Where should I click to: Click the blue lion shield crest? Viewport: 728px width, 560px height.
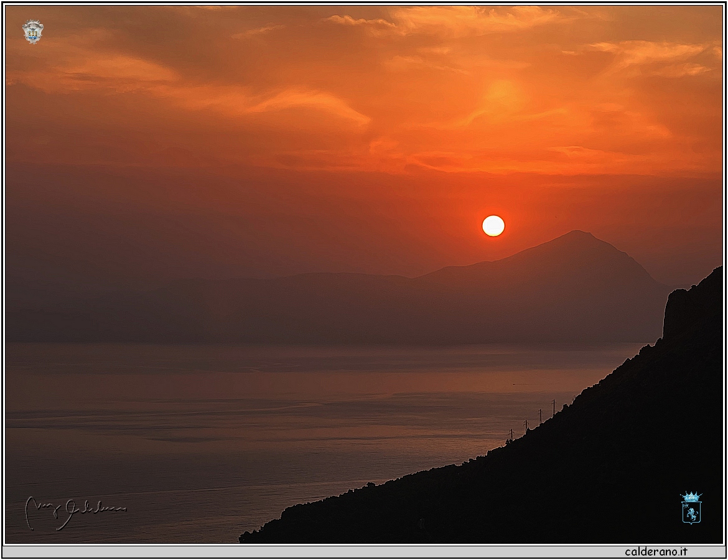[691, 512]
